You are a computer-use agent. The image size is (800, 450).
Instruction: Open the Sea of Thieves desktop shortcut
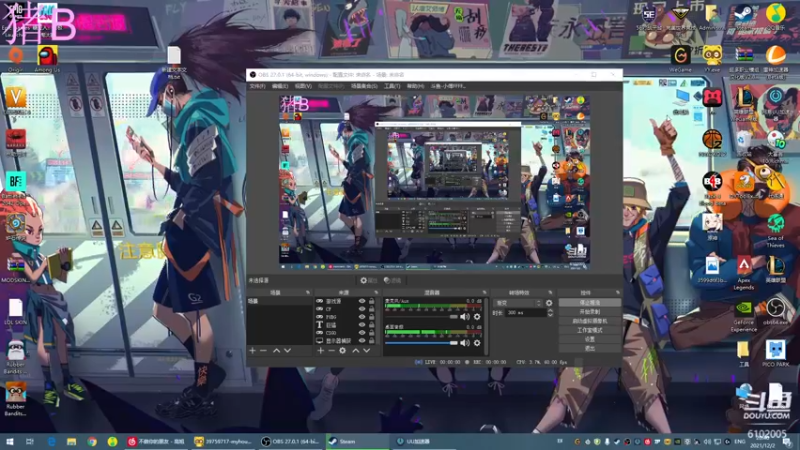point(776,231)
